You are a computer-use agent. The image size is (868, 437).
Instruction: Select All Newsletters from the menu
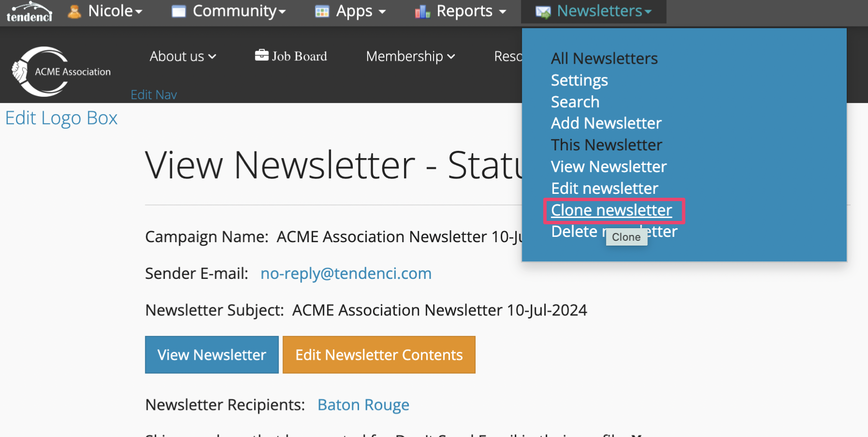pos(604,58)
